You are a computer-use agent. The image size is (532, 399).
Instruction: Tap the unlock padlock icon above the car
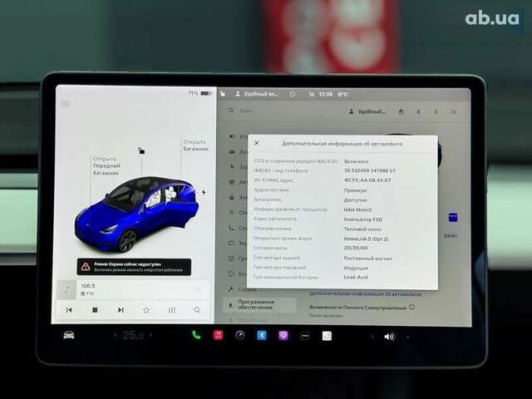(141, 150)
